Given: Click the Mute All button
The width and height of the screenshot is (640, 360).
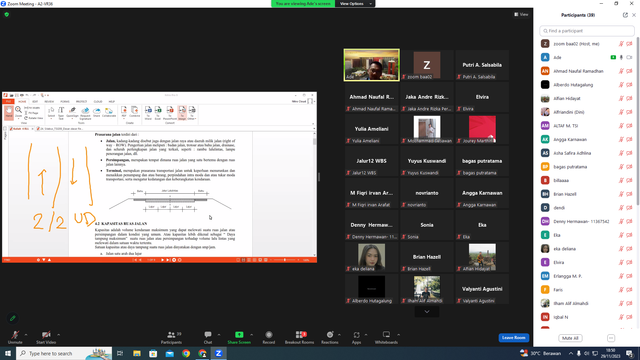Looking at the screenshot, I should click(570, 338).
